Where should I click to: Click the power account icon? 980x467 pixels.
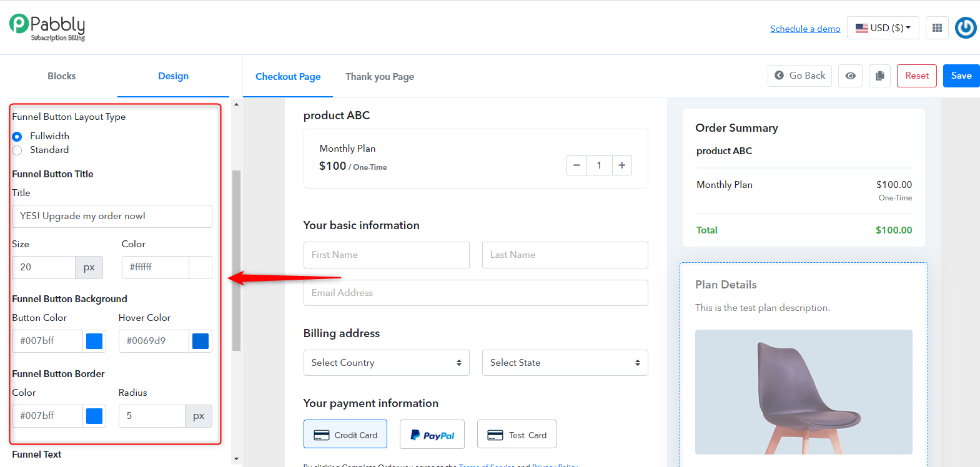[x=966, y=27]
